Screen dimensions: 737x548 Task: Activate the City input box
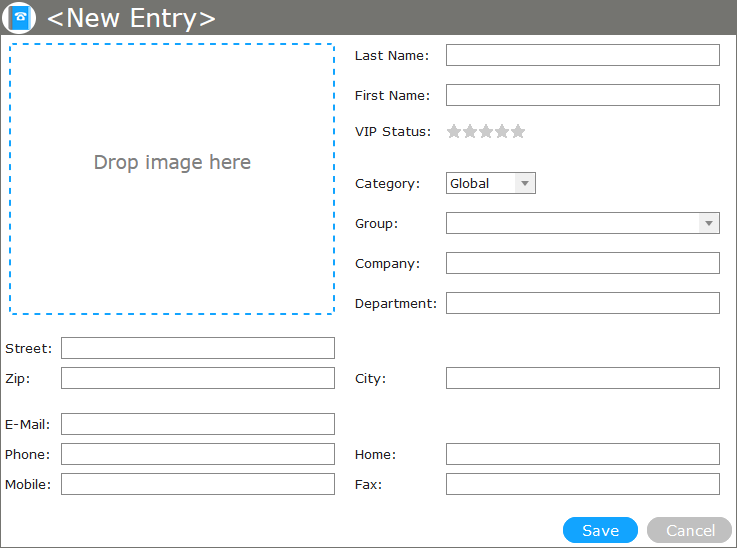pyautogui.click(x=583, y=378)
